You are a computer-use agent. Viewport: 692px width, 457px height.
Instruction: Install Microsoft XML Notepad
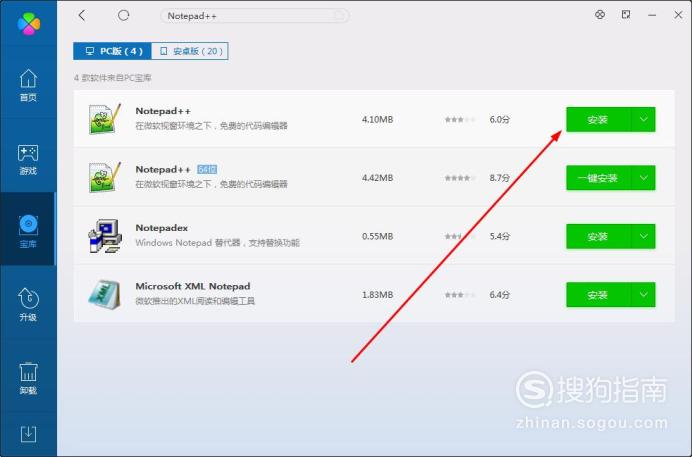598,295
